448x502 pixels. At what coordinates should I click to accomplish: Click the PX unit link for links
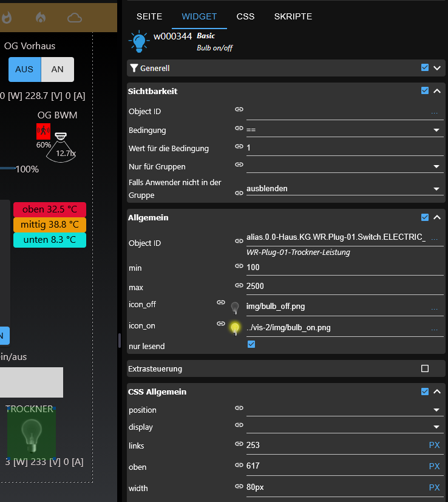tap(434, 446)
